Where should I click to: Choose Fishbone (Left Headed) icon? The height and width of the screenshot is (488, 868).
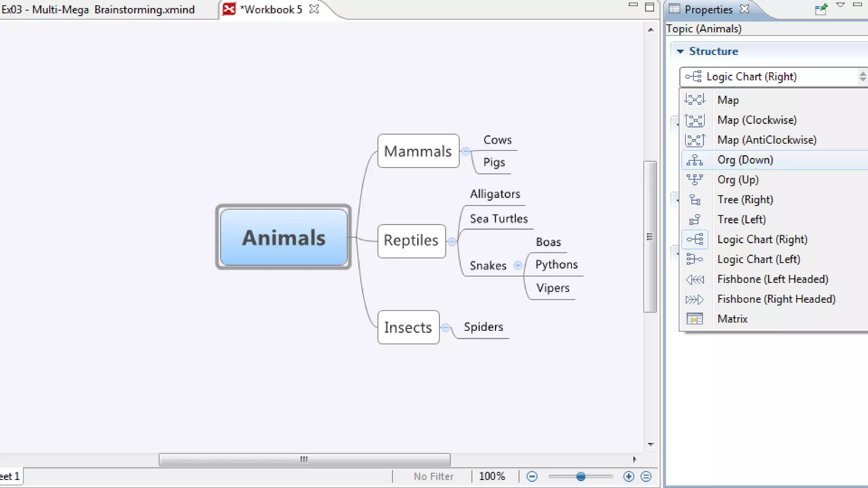click(x=695, y=279)
